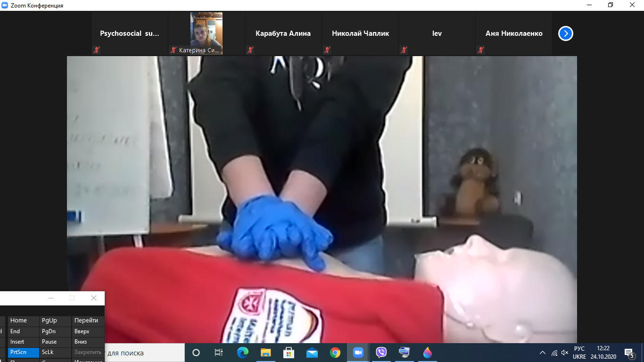
Task: Open Microsoft Store from taskbar
Action: (289, 353)
